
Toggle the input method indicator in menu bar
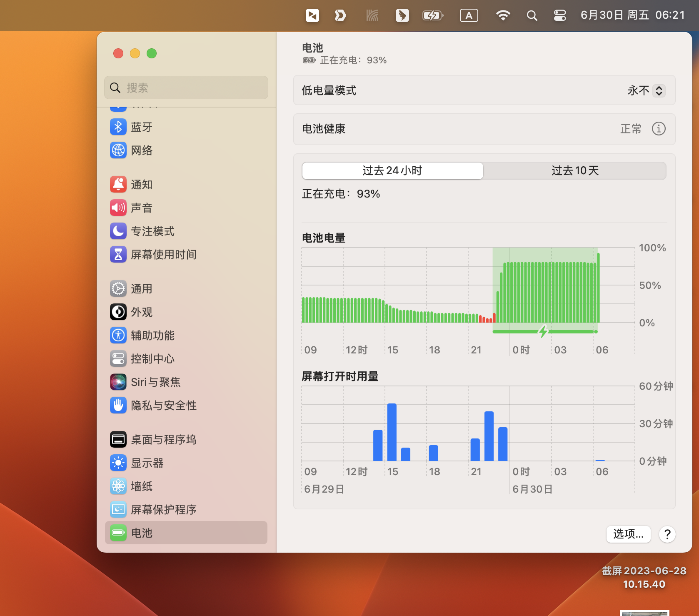click(469, 15)
